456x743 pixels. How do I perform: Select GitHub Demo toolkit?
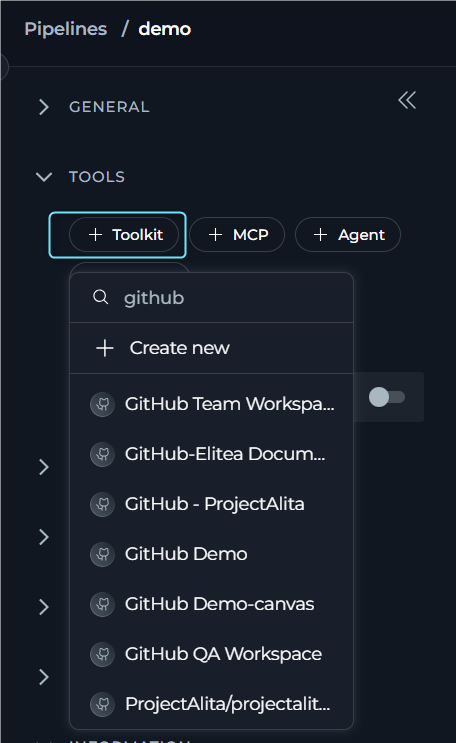pyautogui.click(x=211, y=554)
